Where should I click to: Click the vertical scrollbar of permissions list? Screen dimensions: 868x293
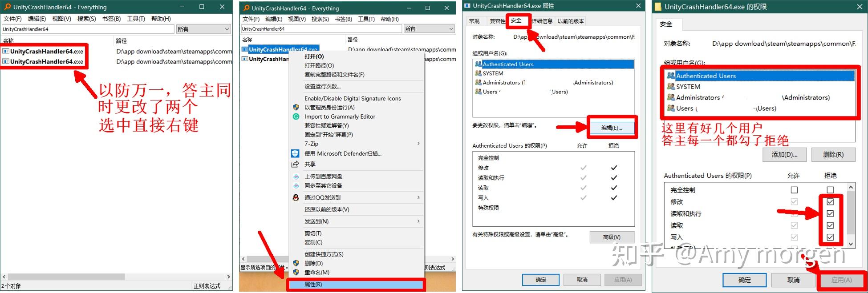click(851, 216)
